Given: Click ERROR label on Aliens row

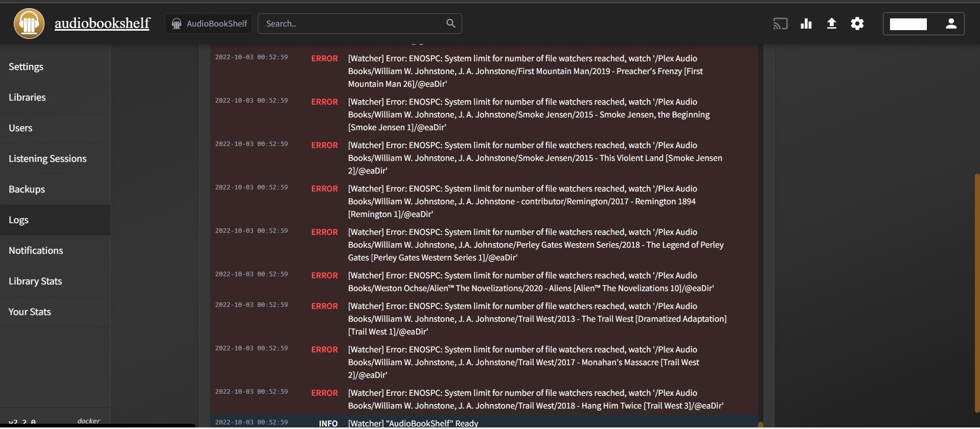Looking at the screenshot, I should [x=325, y=275].
